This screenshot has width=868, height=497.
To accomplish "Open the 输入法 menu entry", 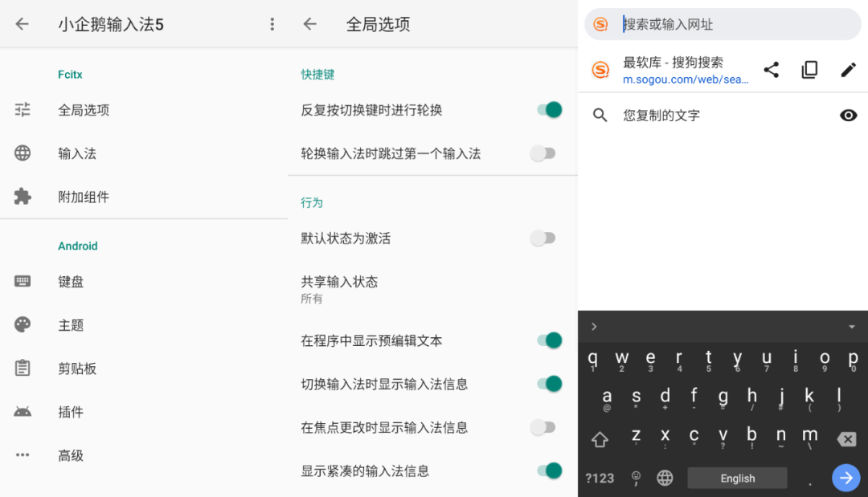I will pyautogui.click(x=144, y=153).
